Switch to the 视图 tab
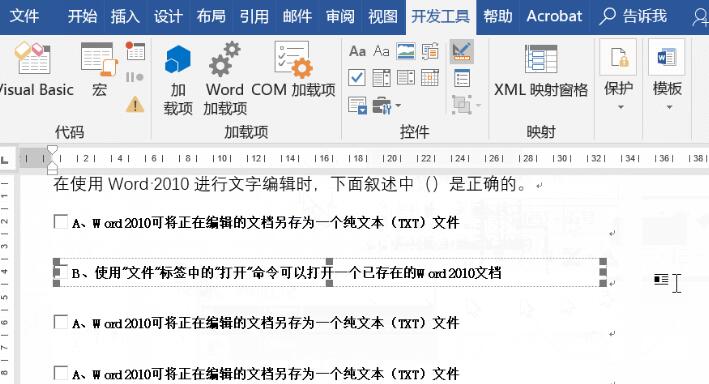709x384 pixels. click(x=383, y=16)
